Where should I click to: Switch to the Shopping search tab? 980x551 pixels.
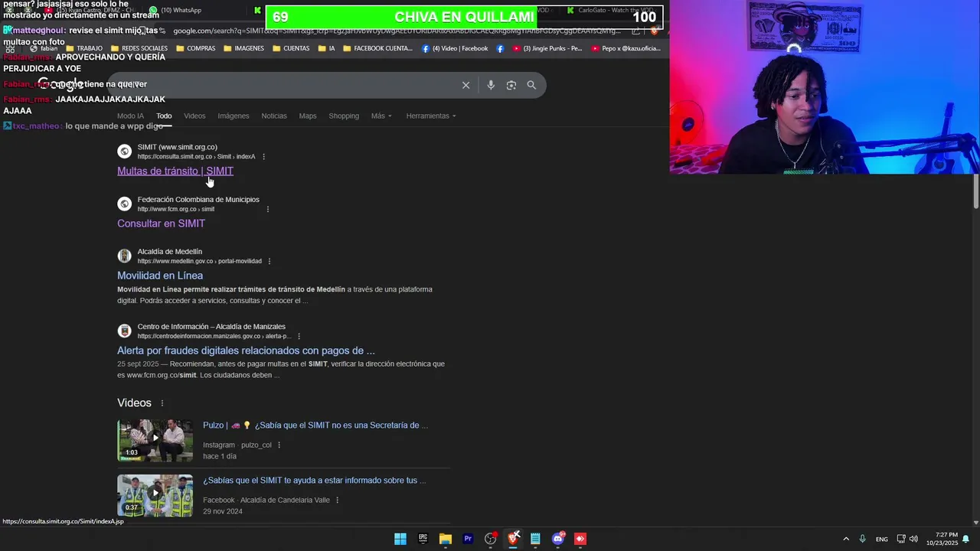pyautogui.click(x=344, y=116)
